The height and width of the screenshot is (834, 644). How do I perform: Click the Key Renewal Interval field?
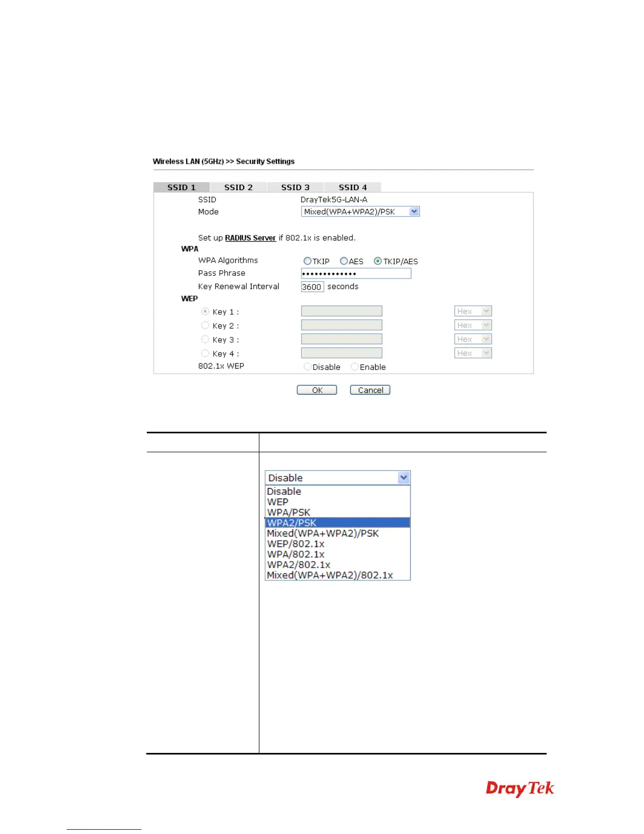pyautogui.click(x=312, y=287)
